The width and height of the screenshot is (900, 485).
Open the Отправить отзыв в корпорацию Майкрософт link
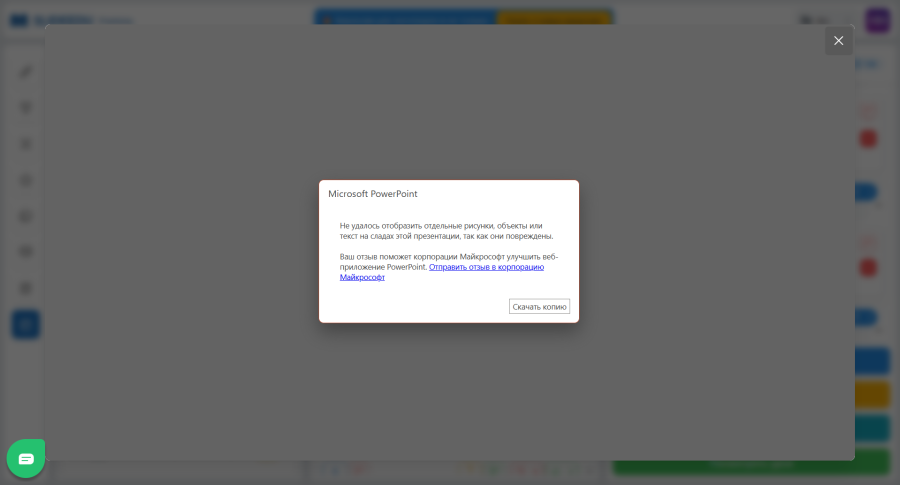tap(486, 267)
